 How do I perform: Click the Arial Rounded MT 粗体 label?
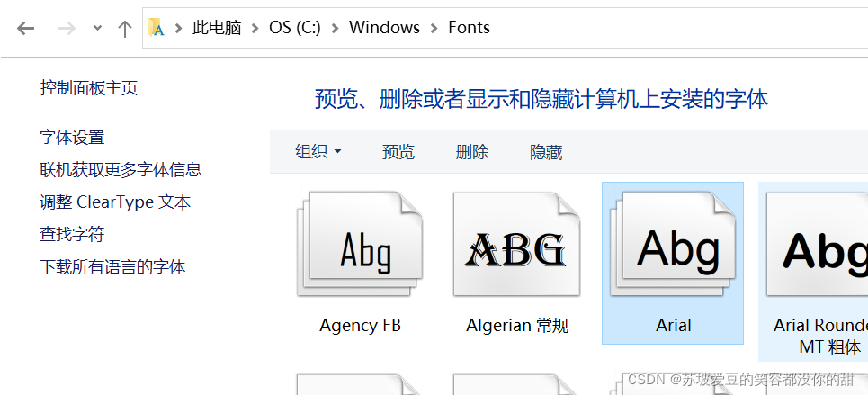pos(820,336)
